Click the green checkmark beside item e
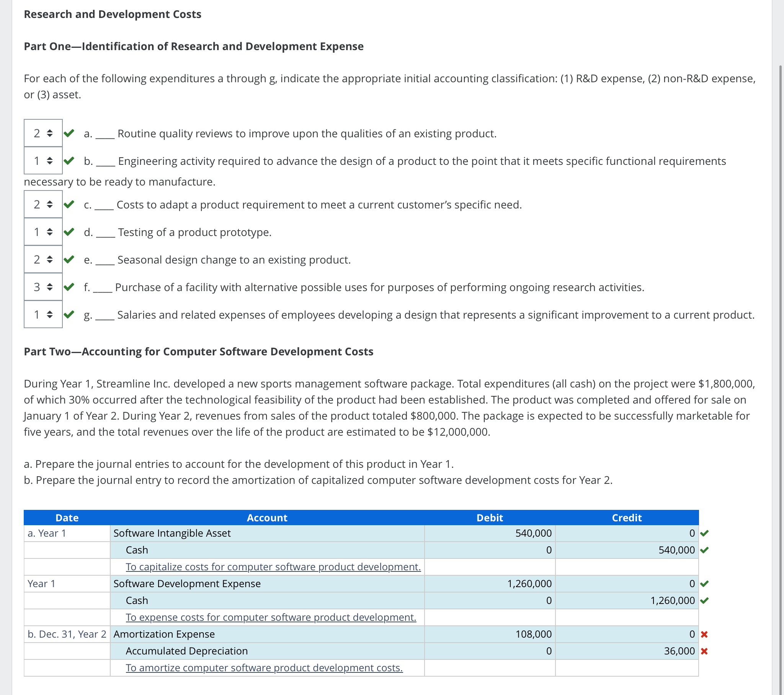Image resolution: width=784 pixels, height=695 pixels. (x=69, y=259)
